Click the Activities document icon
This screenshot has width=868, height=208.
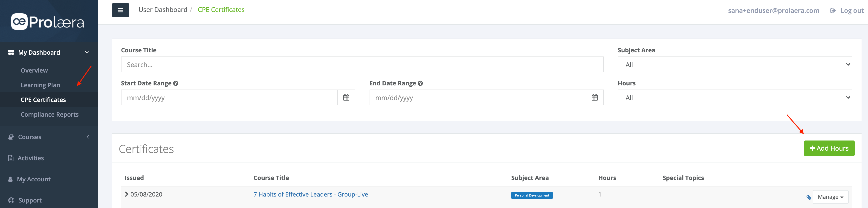click(x=11, y=158)
